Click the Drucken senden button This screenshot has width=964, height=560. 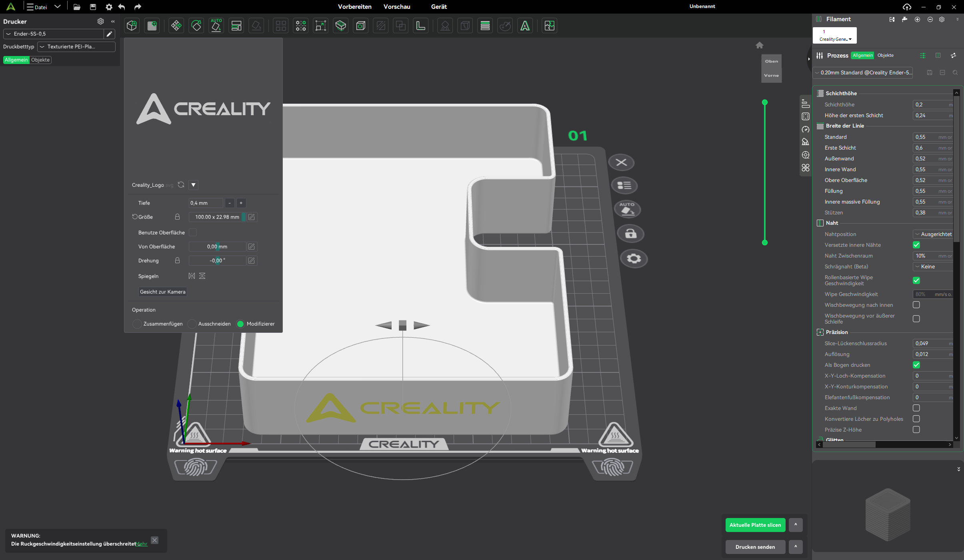[755, 547]
